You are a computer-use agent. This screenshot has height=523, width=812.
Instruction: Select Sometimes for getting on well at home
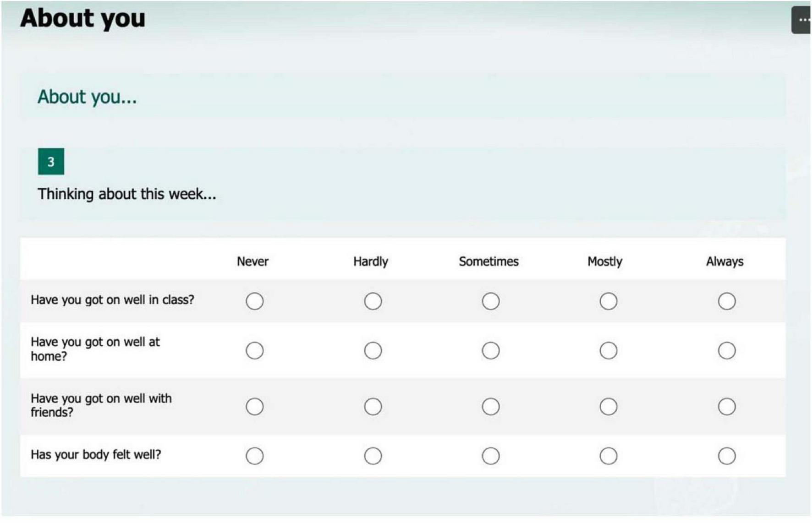491,350
